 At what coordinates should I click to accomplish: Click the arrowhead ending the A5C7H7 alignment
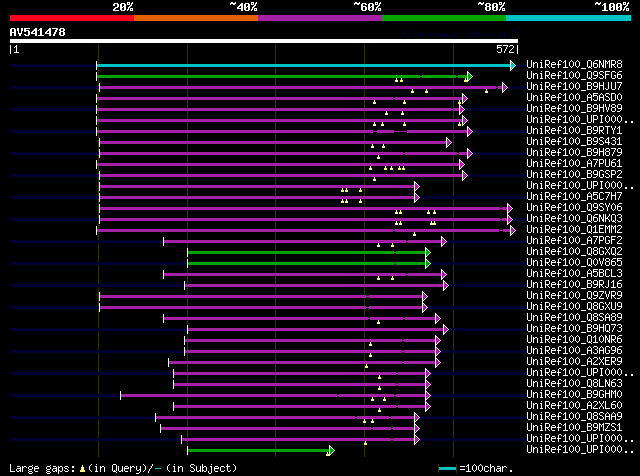(x=417, y=198)
